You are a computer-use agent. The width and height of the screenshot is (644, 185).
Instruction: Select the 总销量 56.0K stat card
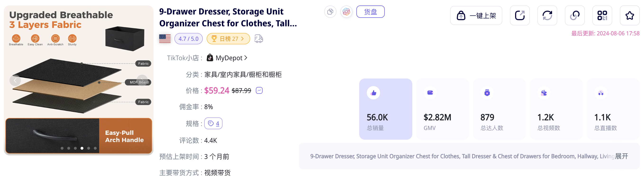[385, 109]
